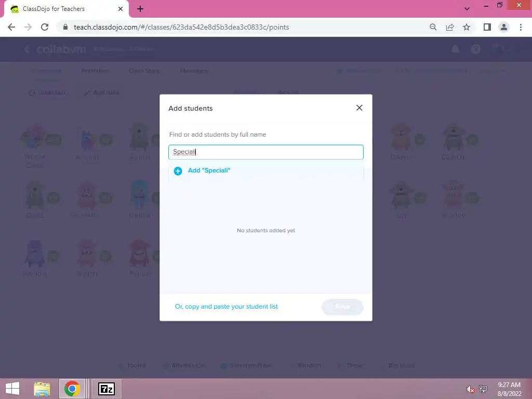
Task: Click the ClassDojo notification bell icon
Action: pyautogui.click(x=455, y=49)
